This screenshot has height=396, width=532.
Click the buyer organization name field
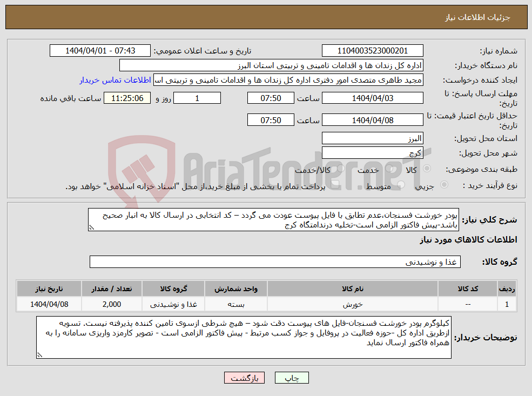point(272,65)
